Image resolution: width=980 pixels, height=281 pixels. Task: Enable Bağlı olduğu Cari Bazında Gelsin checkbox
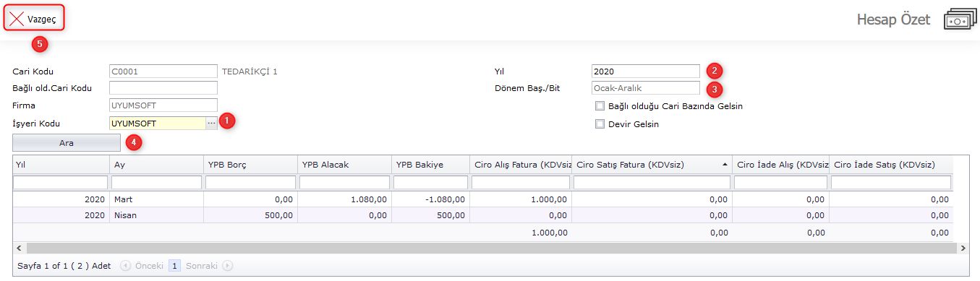point(599,106)
